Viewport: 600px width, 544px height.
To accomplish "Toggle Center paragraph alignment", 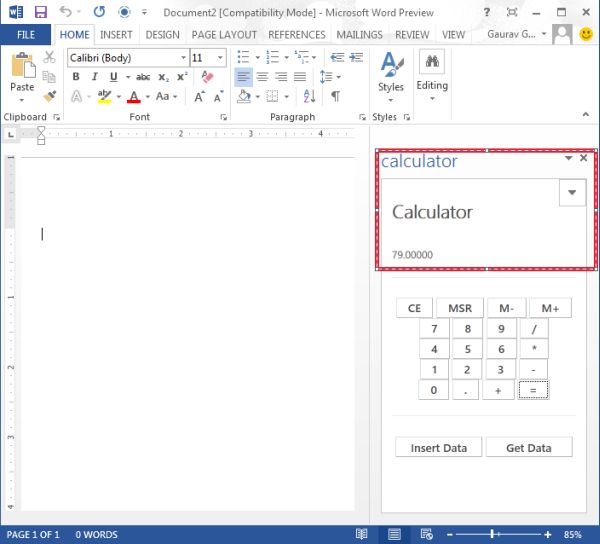I will 262,77.
